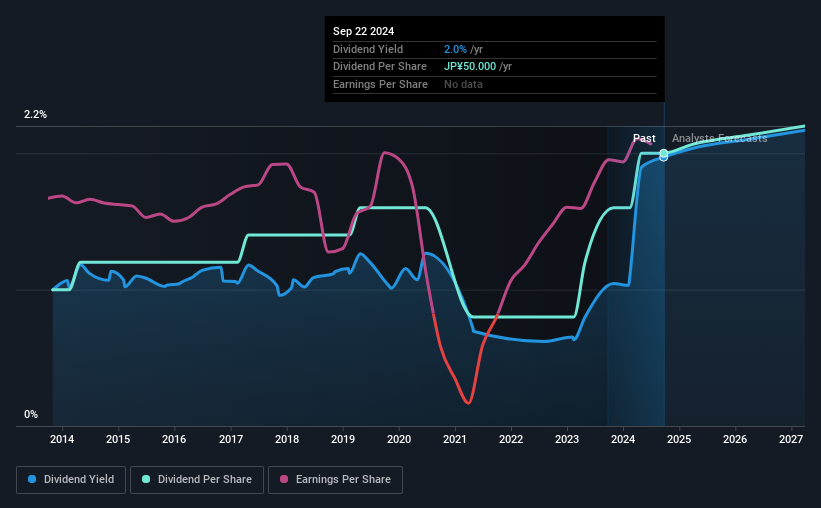The image size is (821, 508).
Task: Click the 2027 x-axis year label
Action: point(791,439)
